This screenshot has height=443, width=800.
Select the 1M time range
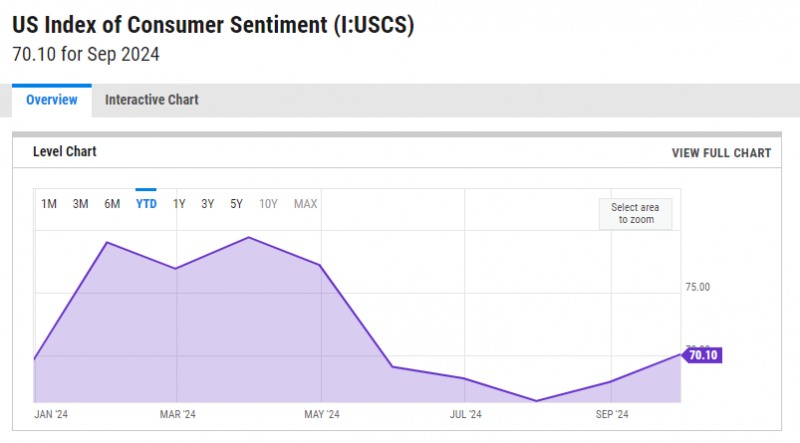[49, 204]
